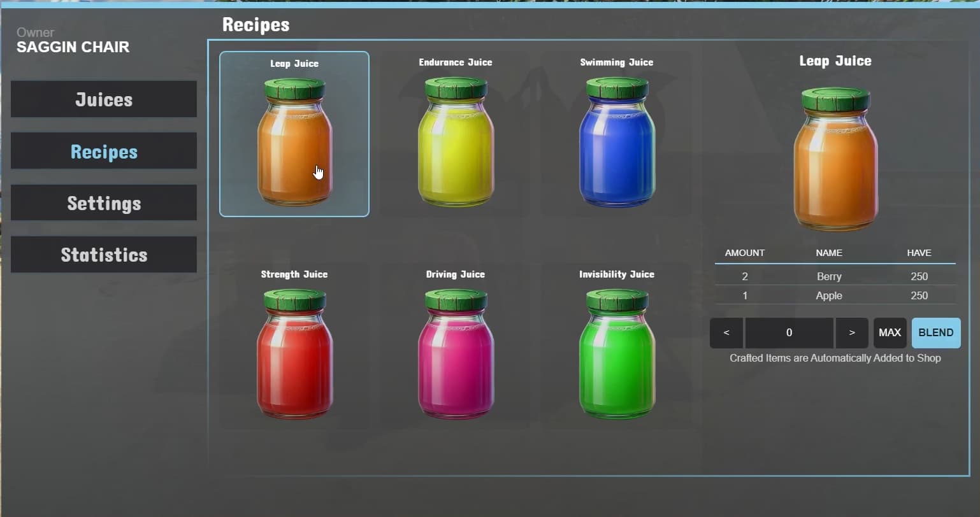Screen dimensions: 980x517
Task: Open the pink Driving Juice recipe
Action: [456, 353]
